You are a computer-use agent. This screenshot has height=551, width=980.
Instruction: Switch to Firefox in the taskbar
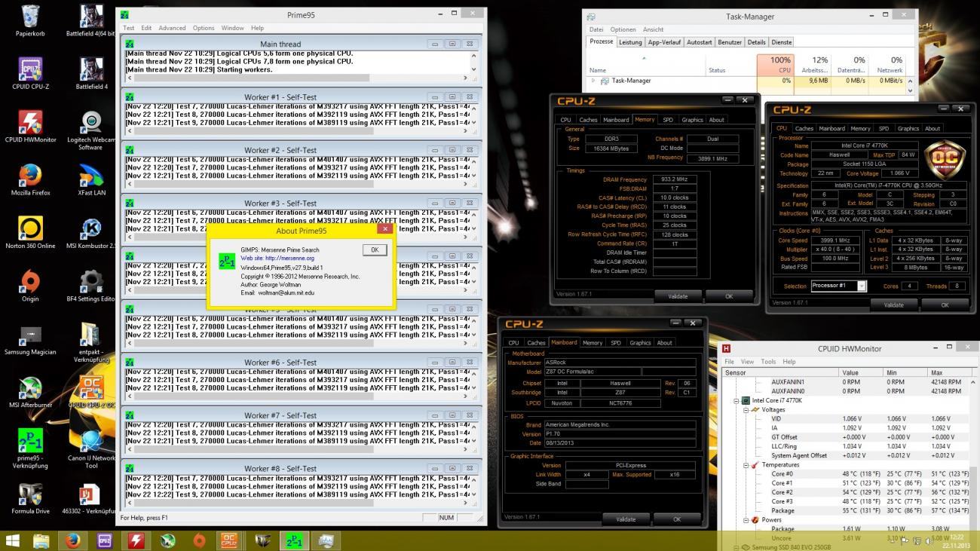point(72,540)
